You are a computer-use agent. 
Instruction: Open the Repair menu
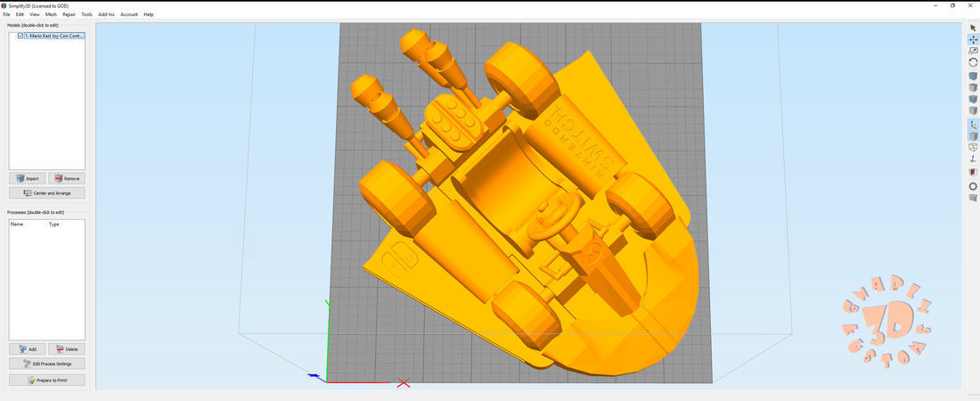coord(69,14)
